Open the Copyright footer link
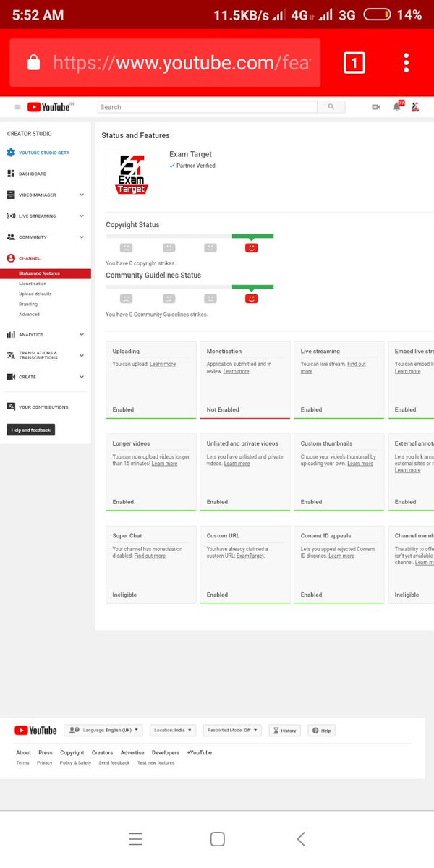Screen dimensions: 434x868 click(72, 752)
